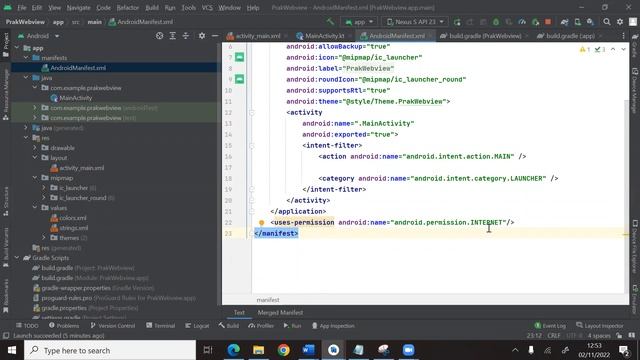Go to the next highlighted error arrow
The image size is (640, 360).
pos(623,49)
